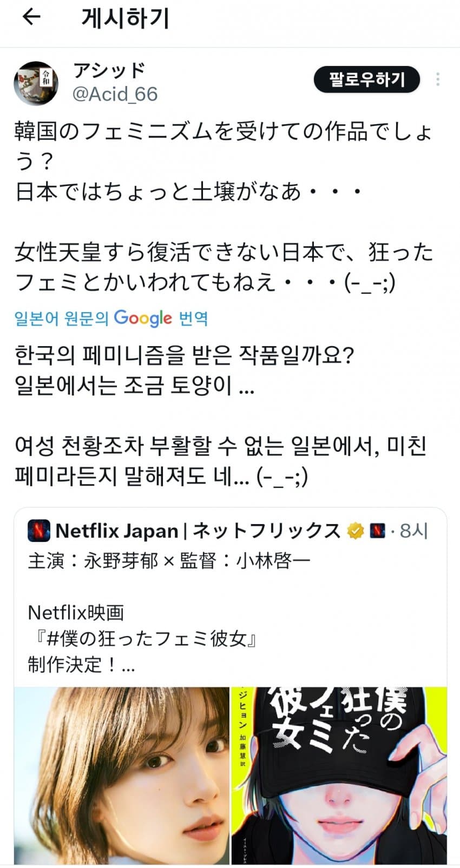Click the アシッド profile avatar
This screenshot has height=868, width=460.
click(x=35, y=83)
